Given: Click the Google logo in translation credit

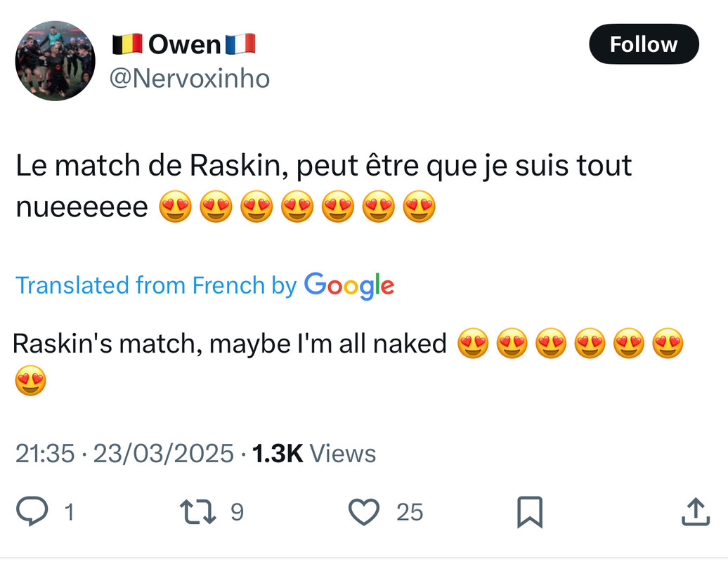Looking at the screenshot, I should [x=349, y=285].
